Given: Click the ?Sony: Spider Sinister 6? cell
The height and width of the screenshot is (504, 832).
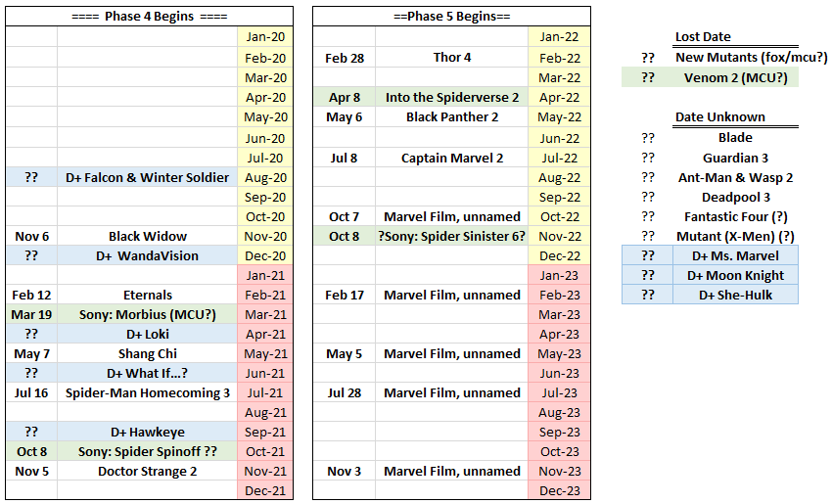Looking at the screenshot, I should point(451,236).
